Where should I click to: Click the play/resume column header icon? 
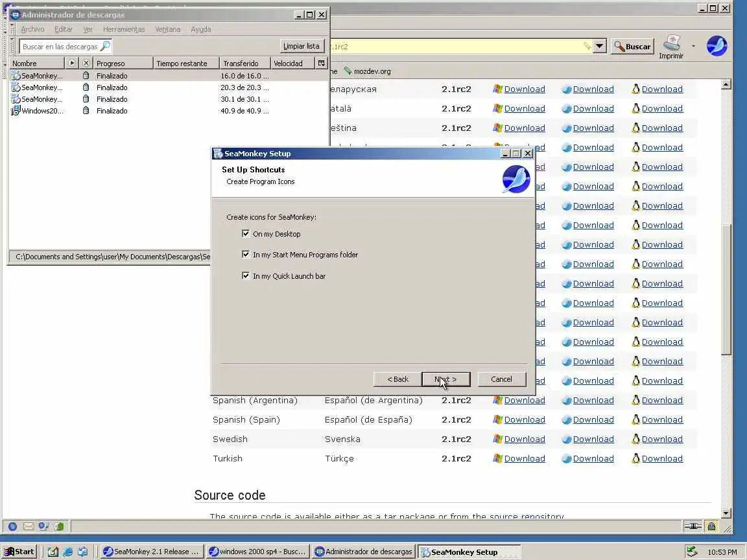coord(71,63)
